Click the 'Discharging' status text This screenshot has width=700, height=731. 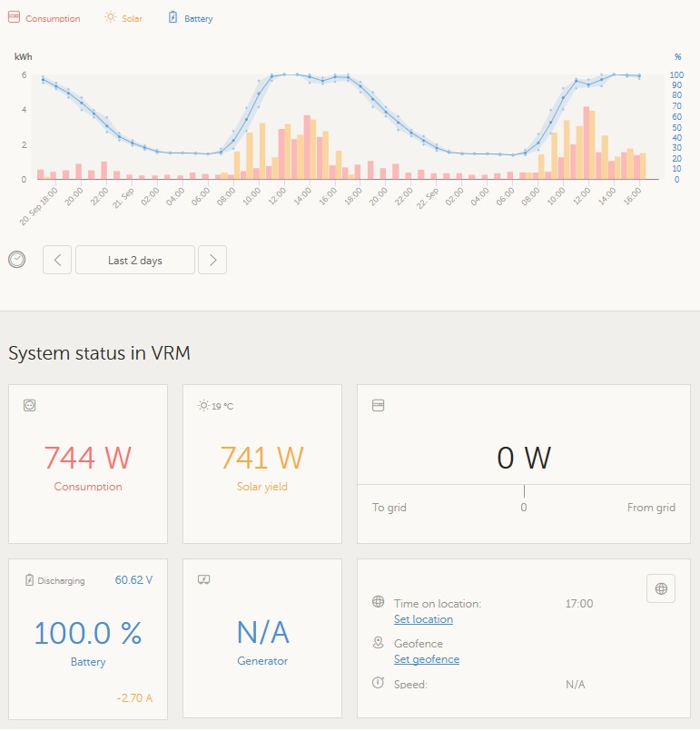coord(61,580)
